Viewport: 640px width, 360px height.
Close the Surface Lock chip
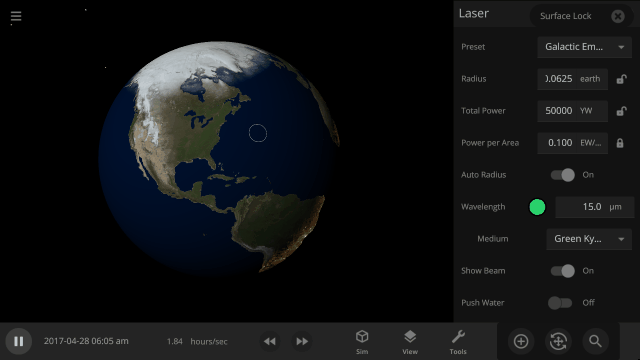click(618, 16)
